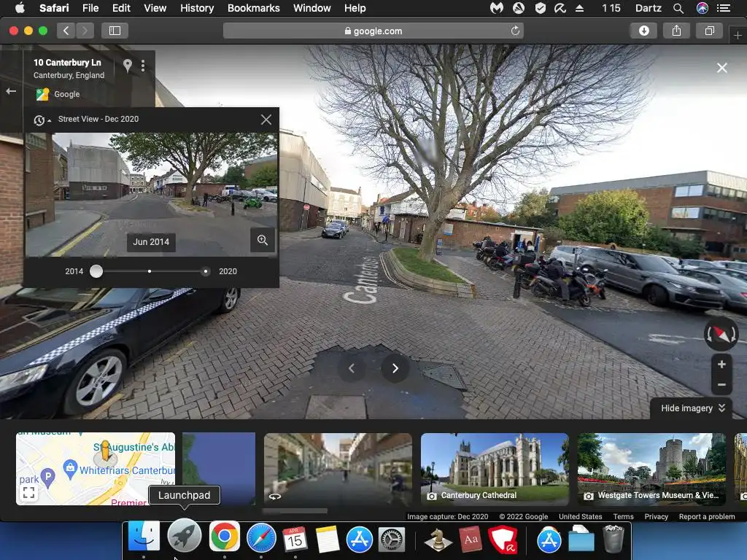The height and width of the screenshot is (560, 747).
Task: Open the three-dot more options menu
Action: [x=143, y=66]
